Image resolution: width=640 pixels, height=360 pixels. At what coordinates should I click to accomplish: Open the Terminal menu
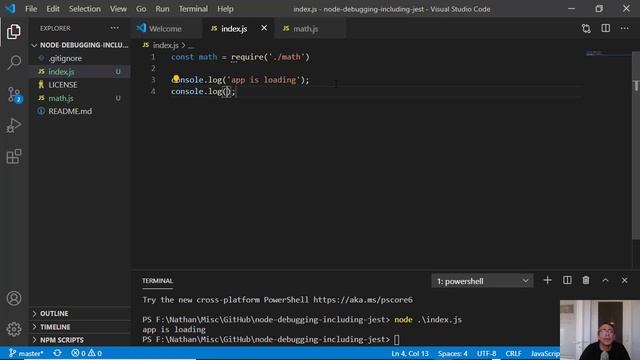[193, 9]
